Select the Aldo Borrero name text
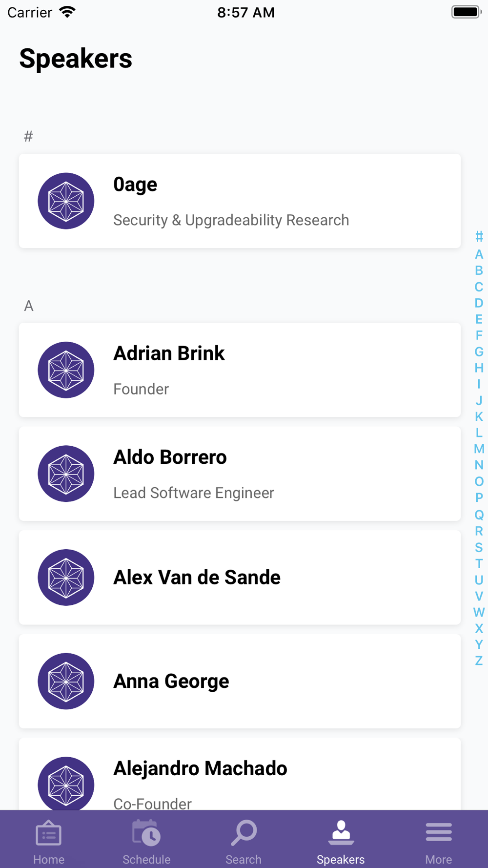Screen dimensions: 488x868 170,457
